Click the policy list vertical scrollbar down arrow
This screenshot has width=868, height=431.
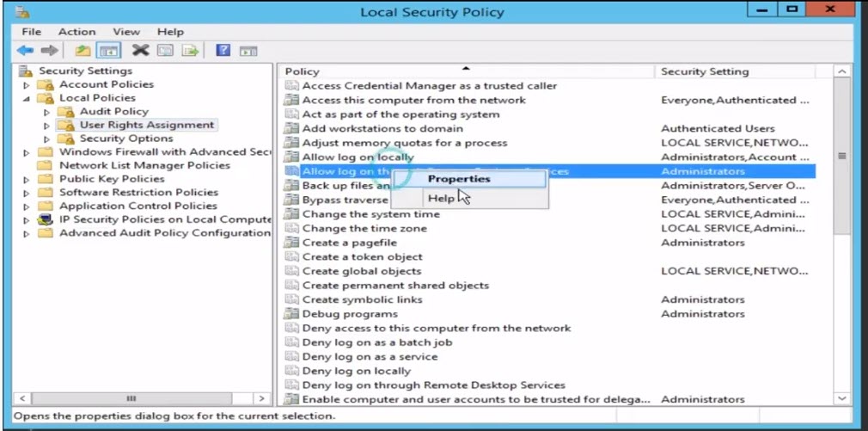pyautogui.click(x=842, y=399)
